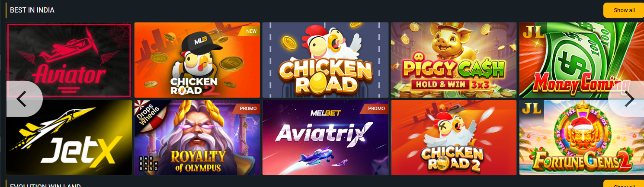
Task: Show all Best in India games
Action: 624,10
